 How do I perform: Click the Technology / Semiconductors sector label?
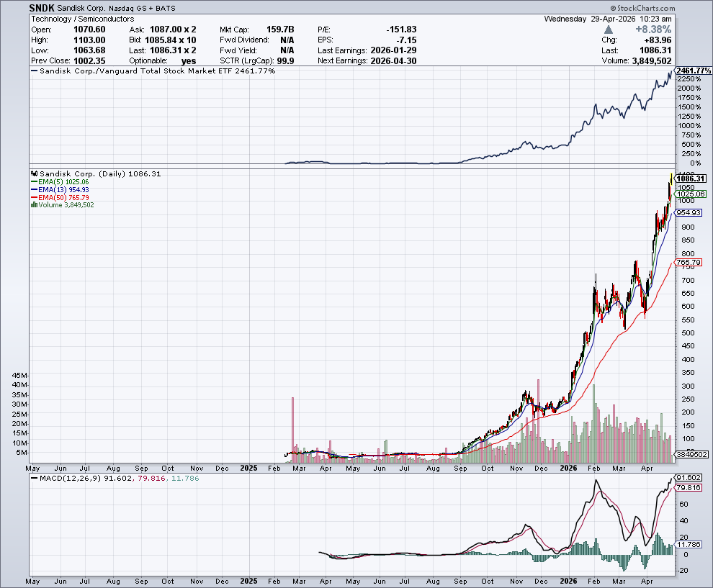[x=82, y=19]
